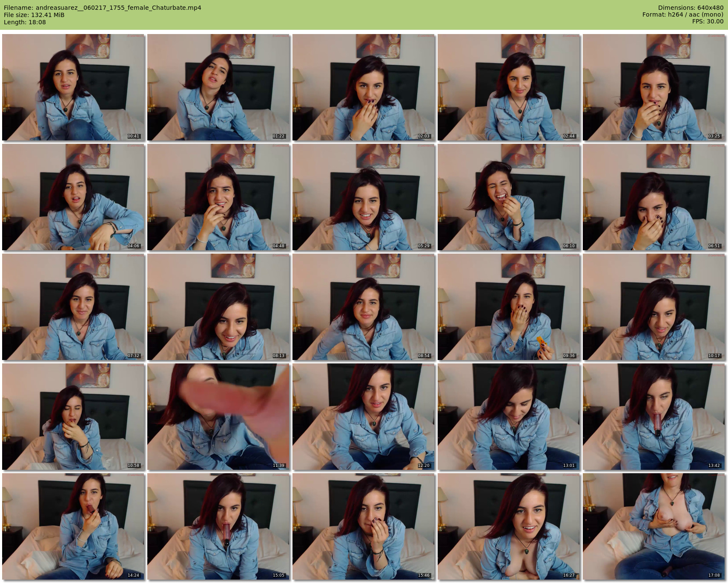Image resolution: width=728 pixels, height=583 pixels.
Task: Pick the thumbnail timestamped 03:25
Action: click(x=654, y=87)
